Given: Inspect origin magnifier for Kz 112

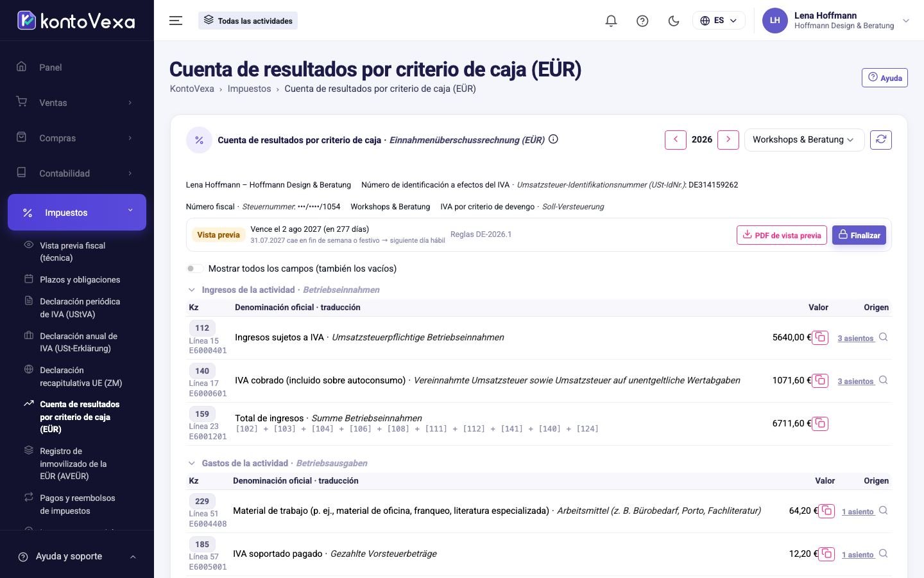Looking at the screenshot, I should pos(884,337).
